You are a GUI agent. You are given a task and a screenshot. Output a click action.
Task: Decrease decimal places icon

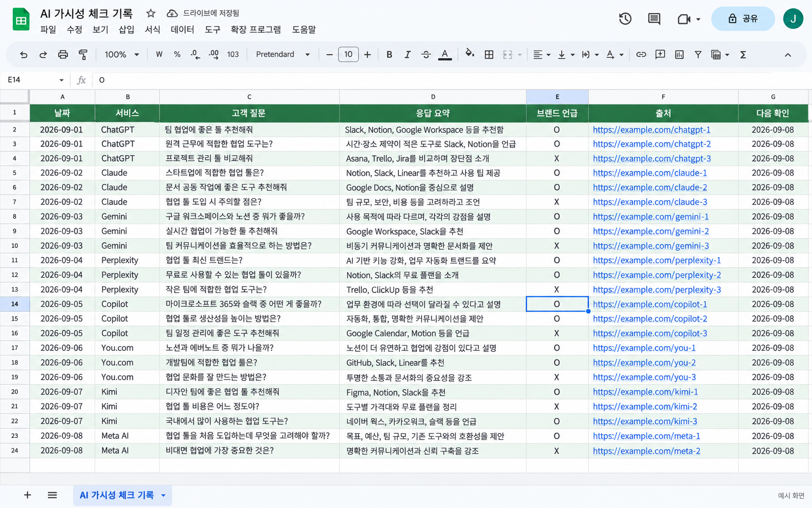click(x=195, y=54)
